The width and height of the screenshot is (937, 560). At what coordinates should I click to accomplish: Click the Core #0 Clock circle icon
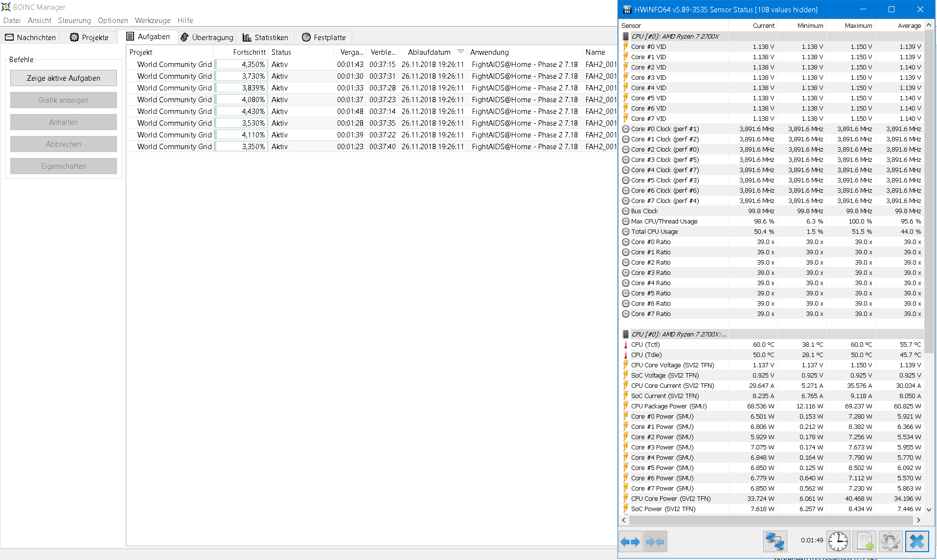point(625,129)
